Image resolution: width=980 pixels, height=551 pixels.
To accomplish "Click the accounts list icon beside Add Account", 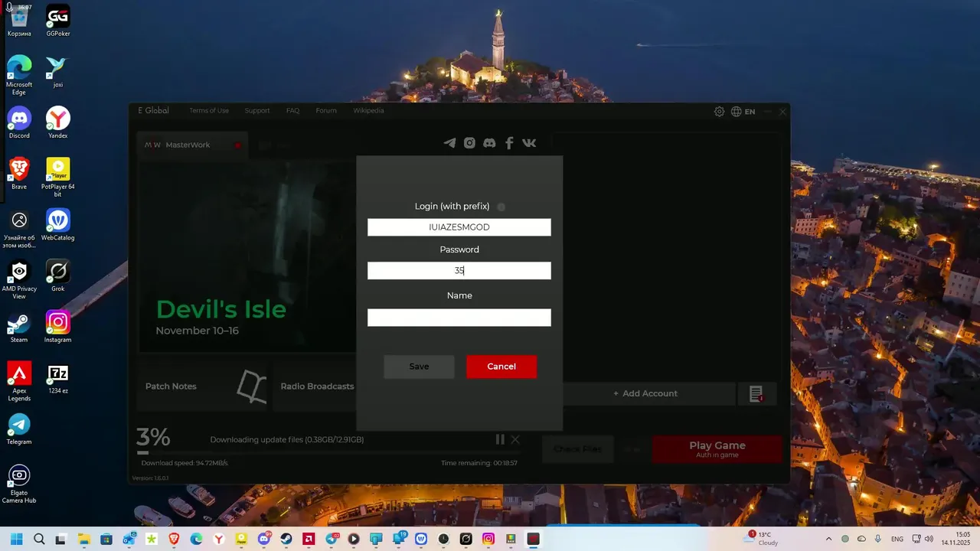I will click(756, 394).
